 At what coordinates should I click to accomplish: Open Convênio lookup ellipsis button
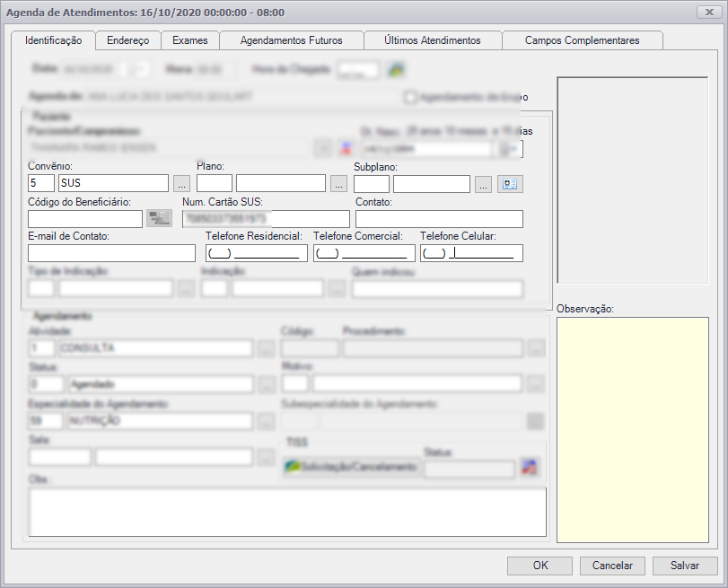click(x=181, y=183)
